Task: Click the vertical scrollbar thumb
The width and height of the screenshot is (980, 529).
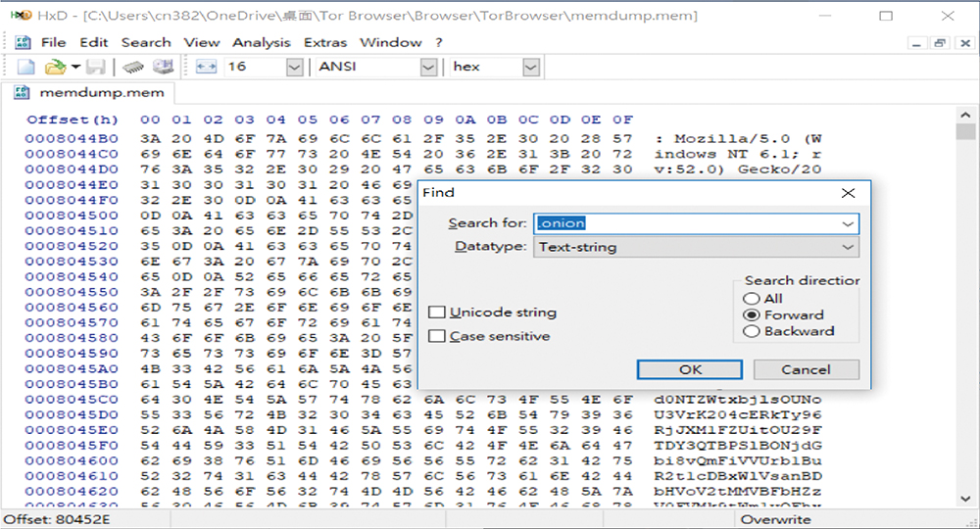Action: tap(965, 132)
